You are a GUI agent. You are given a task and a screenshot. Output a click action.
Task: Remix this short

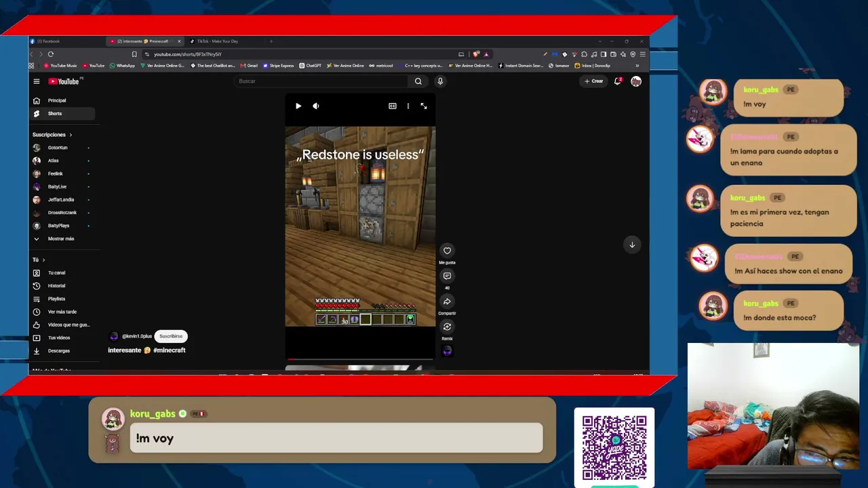coord(447,327)
